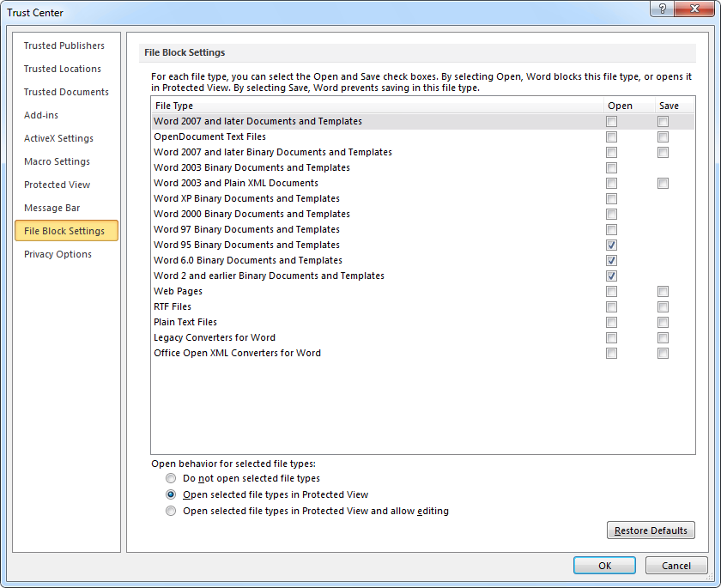Uncheck Open for Word 2 and earlier
This screenshot has height=588, width=721.
click(x=611, y=276)
